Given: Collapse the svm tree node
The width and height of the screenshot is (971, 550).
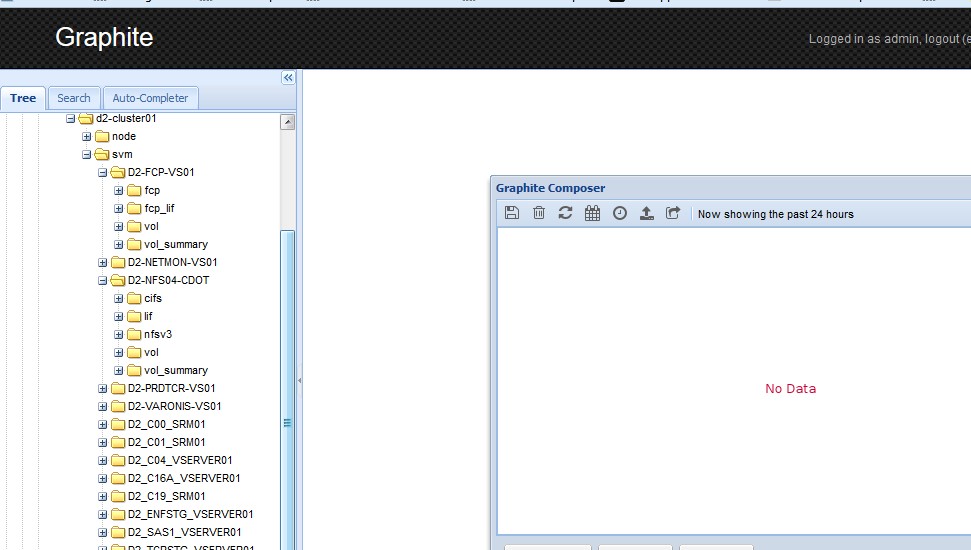Looking at the screenshot, I should [x=87, y=154].
